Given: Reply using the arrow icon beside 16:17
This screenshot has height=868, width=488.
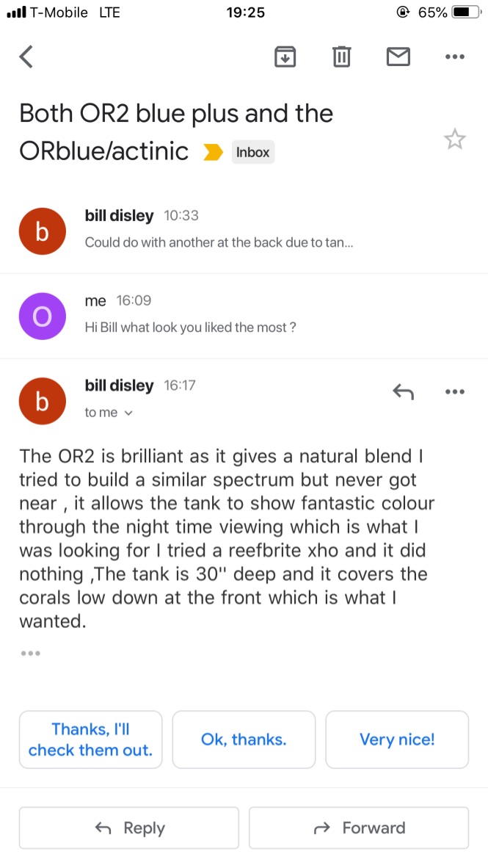Looking at the screenshot, I should click(x=404, y=392).
